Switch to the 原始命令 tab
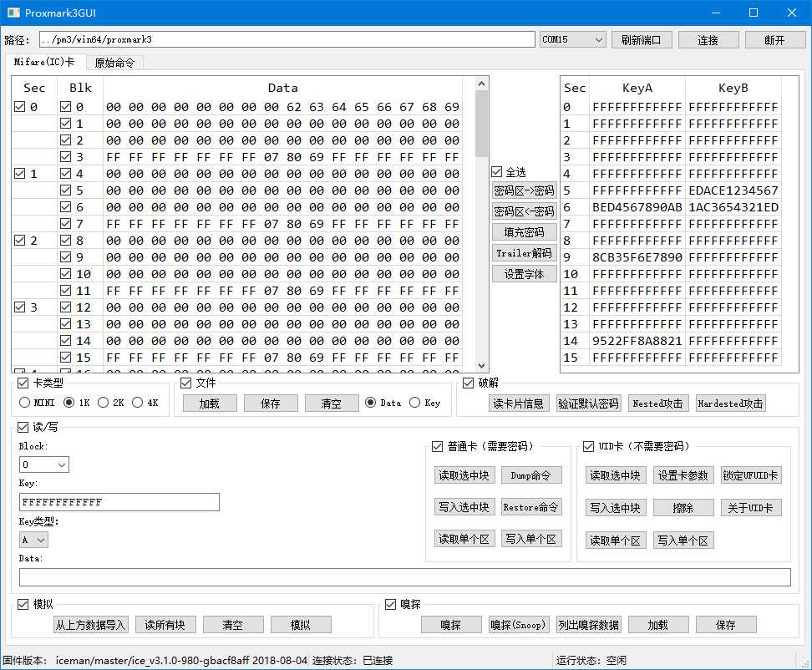The width and height of the screenshot is (812, 670). pyautogui.click(x=114, y=63)
